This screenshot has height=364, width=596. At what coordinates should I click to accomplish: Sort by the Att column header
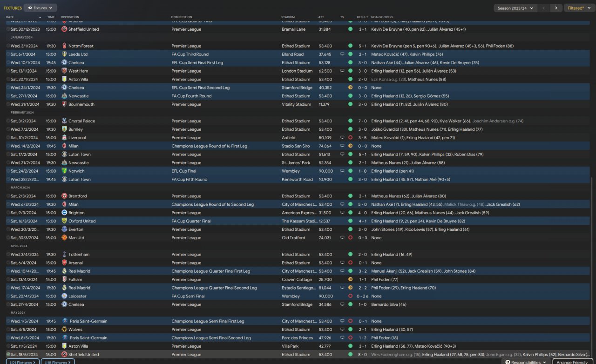click(321, 17)
